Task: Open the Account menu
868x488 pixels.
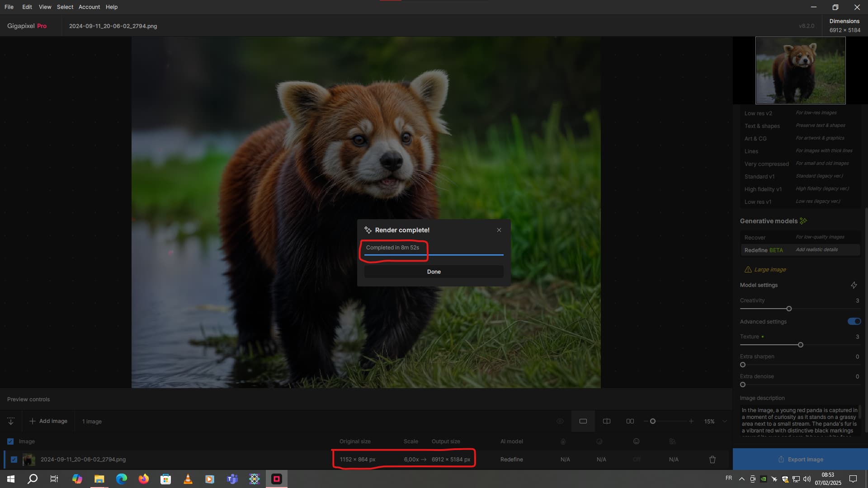Action: (x=89, y=7)
